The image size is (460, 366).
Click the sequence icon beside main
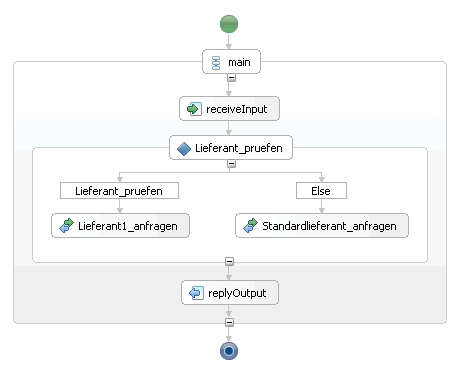[216, 63]
